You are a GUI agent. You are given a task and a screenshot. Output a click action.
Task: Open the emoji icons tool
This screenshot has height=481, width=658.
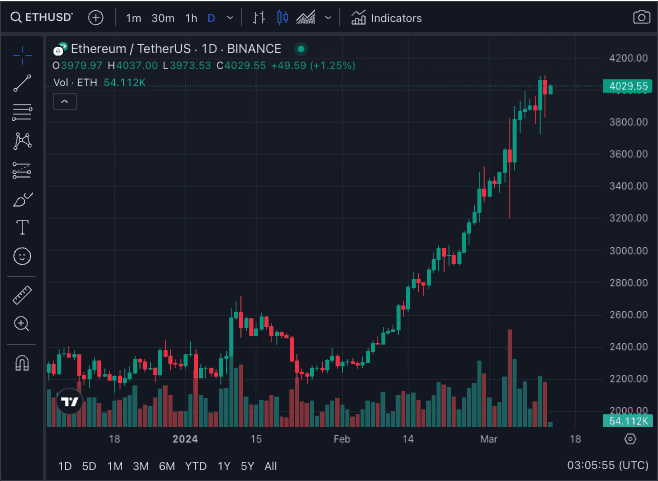point(22,256)
